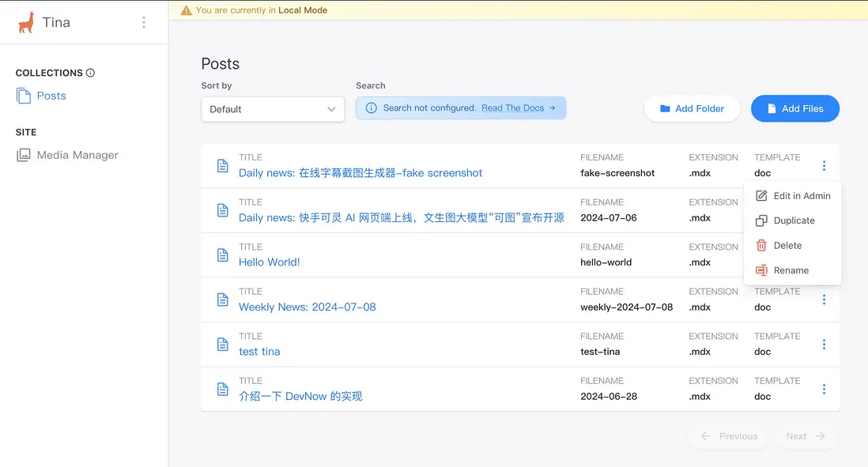Image resolution: width=868 pixels, height=467 pixels.
Task: Click the info icon in the search bar
Action: coord(371,107)
